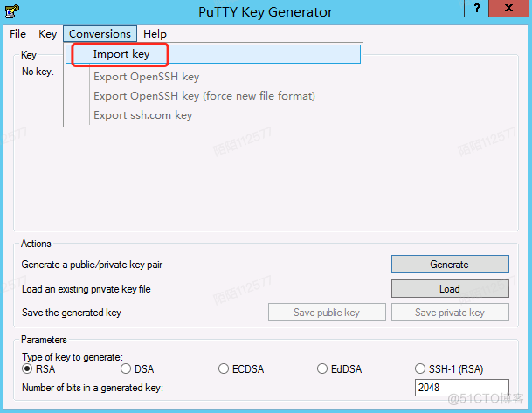Viewport: 532px width, 413px height.
Task: Click the Save public key button
Action: [326, 313]
